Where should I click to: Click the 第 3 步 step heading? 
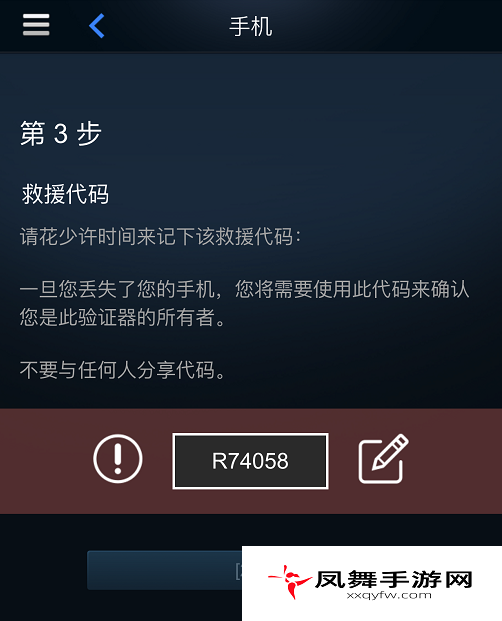(61, 133)
